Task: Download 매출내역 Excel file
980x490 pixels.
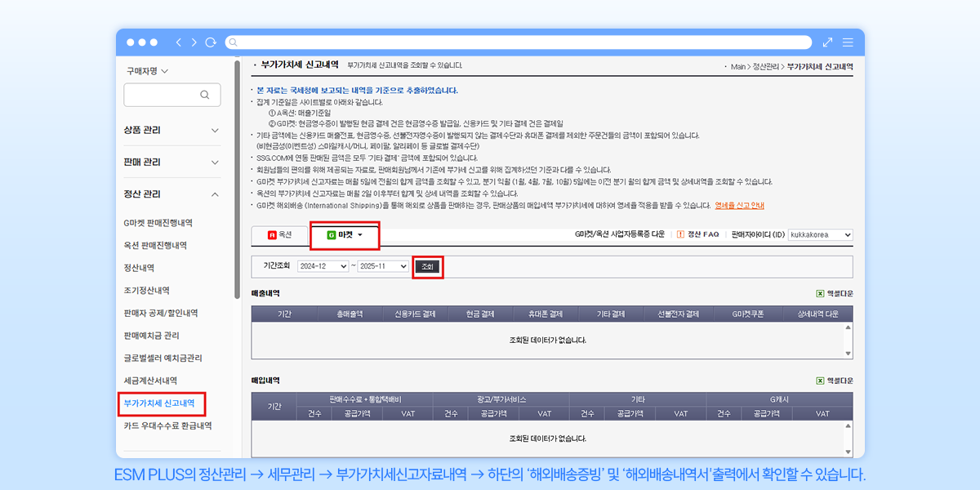Action: [x=835, y=293]
